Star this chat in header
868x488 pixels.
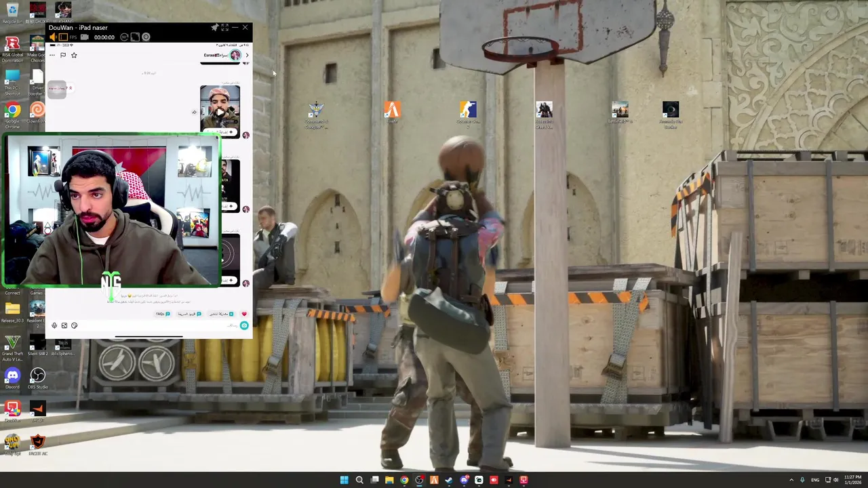point(74,56)
